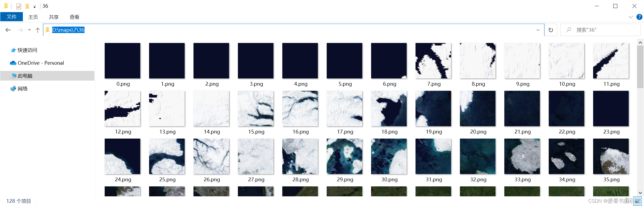This screenshot has width=644, height=206.
Task: Click the Properties checkmark icon in title bar
Action: click(x=19, y=6)
